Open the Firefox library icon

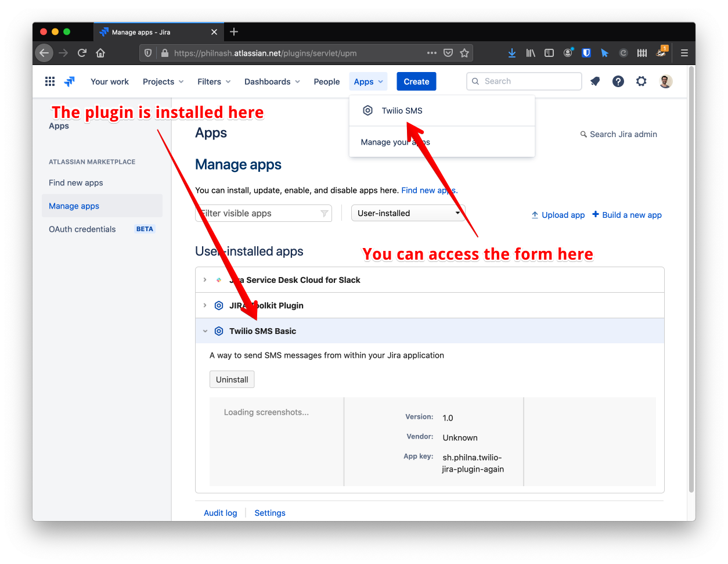pyautogui.click(x=531, y=53)
